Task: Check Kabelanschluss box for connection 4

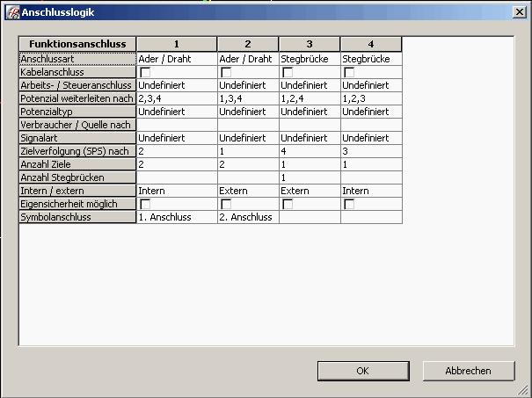Action: 349,72
